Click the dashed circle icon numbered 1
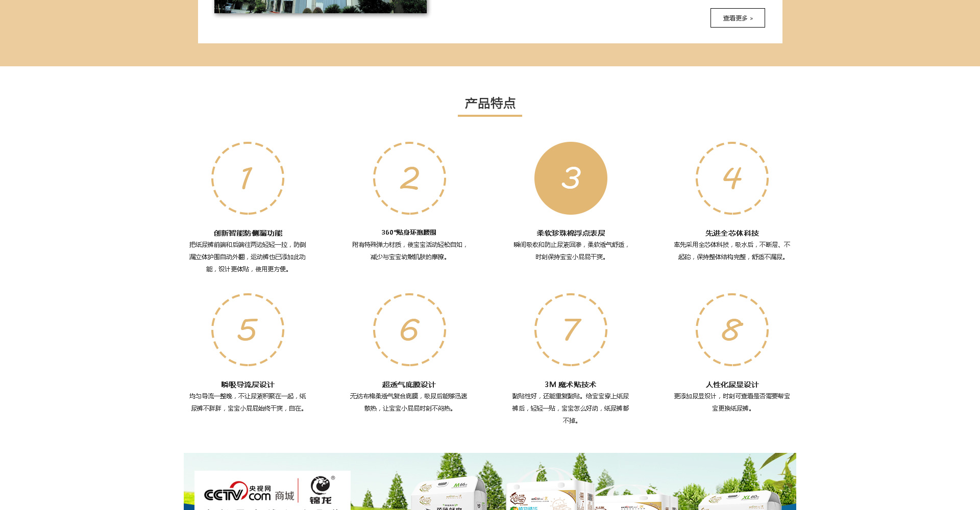Image resolution: width=980 pixels, height=510 pixels. [248, 178]
